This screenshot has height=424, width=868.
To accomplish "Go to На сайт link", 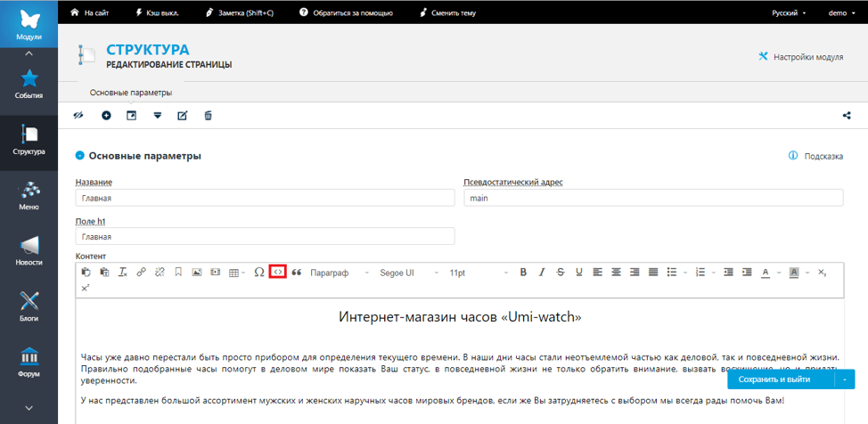I will (90, 12).
